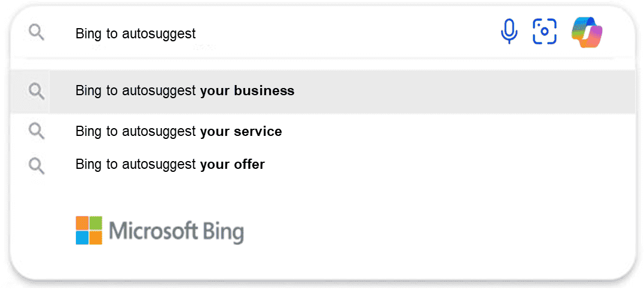
Task: Click the top-left orange logo square
Action: 82,223
